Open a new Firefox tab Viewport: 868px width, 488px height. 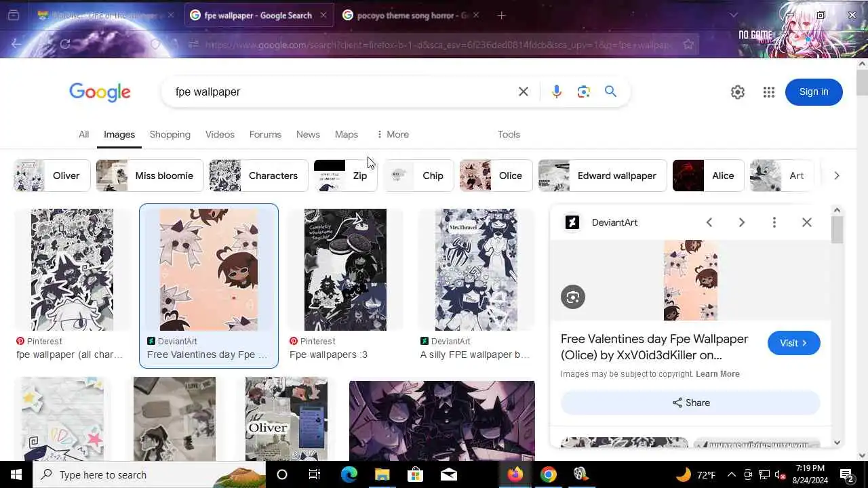pyautogui.click(x=501, y=15)
